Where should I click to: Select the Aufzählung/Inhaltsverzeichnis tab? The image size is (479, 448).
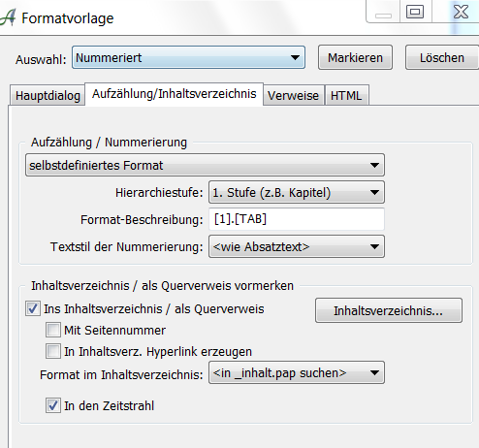click(x=175, y=94)
